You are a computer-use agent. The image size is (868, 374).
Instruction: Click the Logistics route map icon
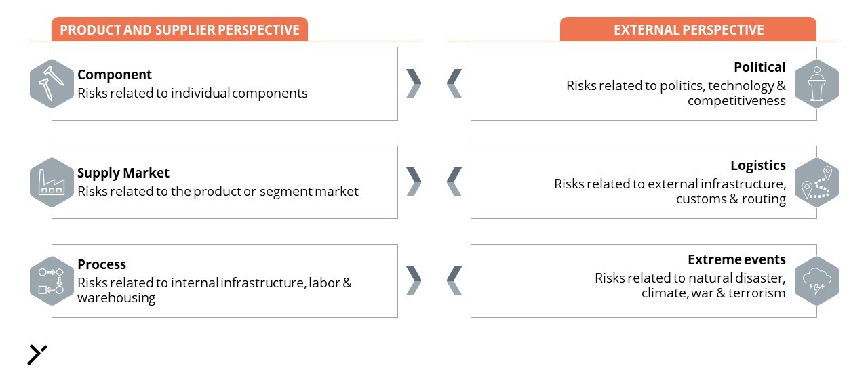tap(816, 182)
